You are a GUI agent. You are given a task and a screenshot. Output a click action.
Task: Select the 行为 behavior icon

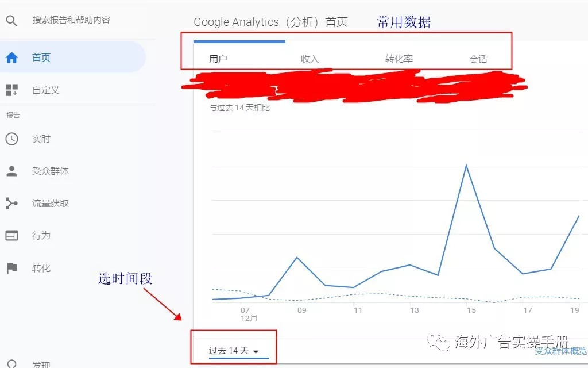tap(11, 236)
